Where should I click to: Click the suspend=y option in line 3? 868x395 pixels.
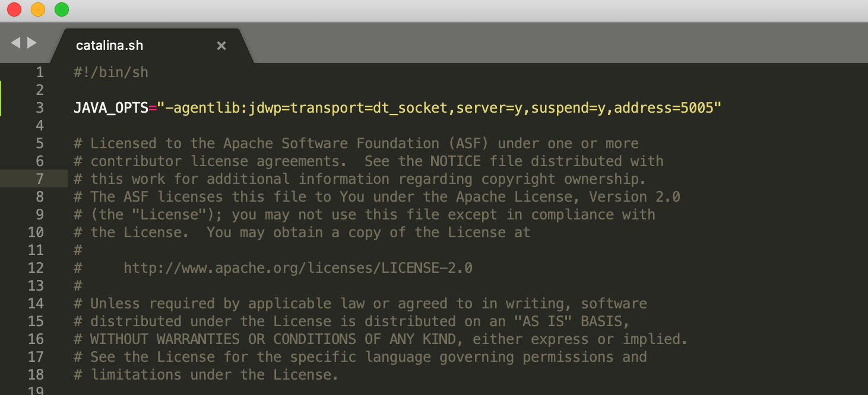pyautogui.click(x=568, y=108)
